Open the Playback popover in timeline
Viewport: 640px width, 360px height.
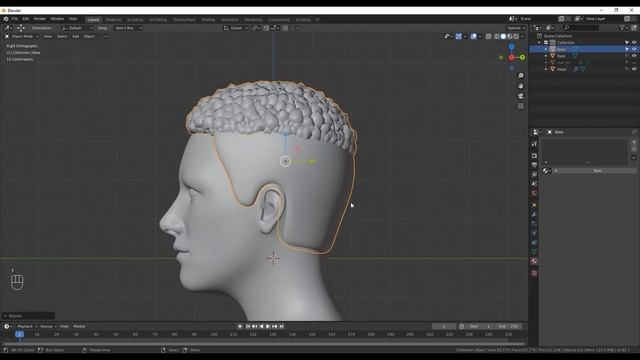pos(27,327)
